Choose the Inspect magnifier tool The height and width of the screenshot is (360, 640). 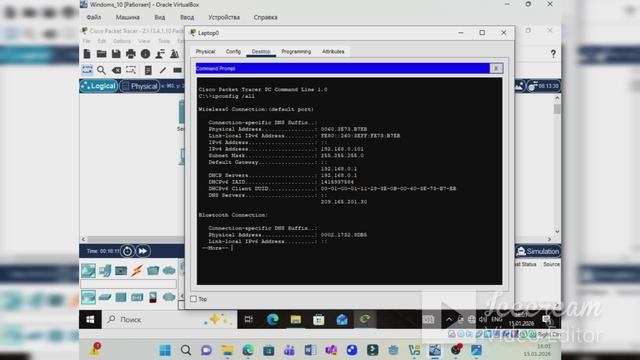101,70
